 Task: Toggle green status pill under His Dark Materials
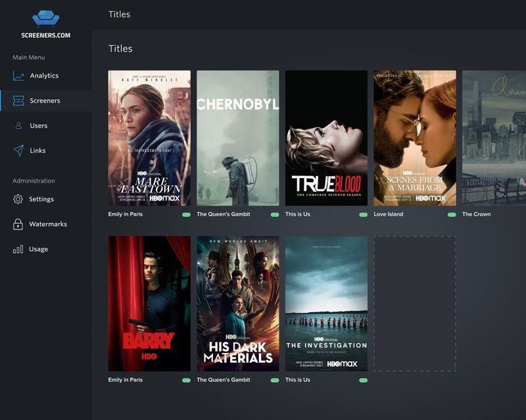pos(275,381)
